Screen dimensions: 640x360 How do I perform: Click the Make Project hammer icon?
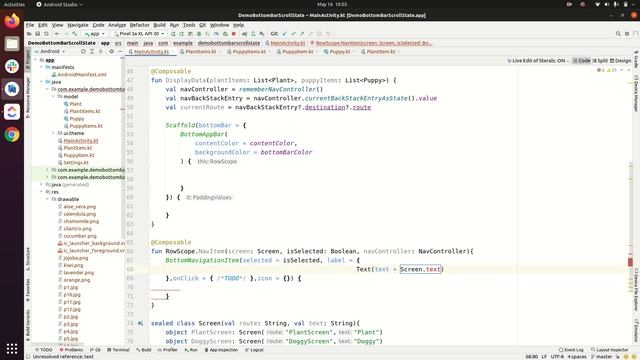75,34
